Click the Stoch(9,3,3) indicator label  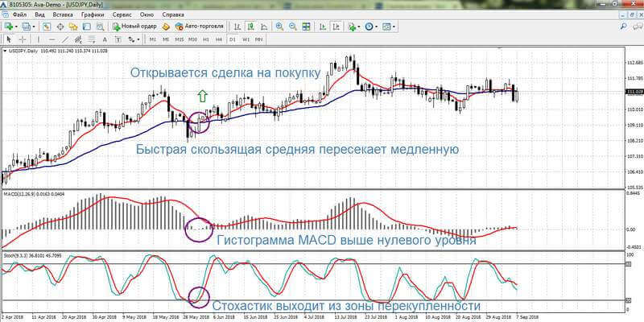coord(14,255)
